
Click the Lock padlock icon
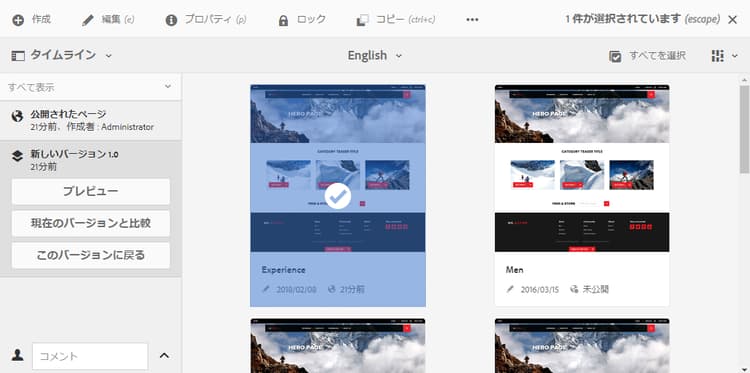coord(283,20)
